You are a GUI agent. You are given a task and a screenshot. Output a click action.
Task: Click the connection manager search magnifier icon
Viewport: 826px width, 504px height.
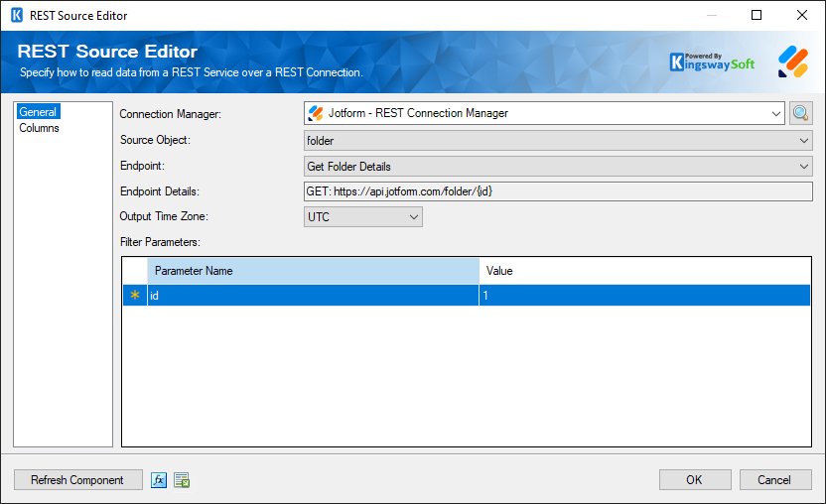(801, 113)
